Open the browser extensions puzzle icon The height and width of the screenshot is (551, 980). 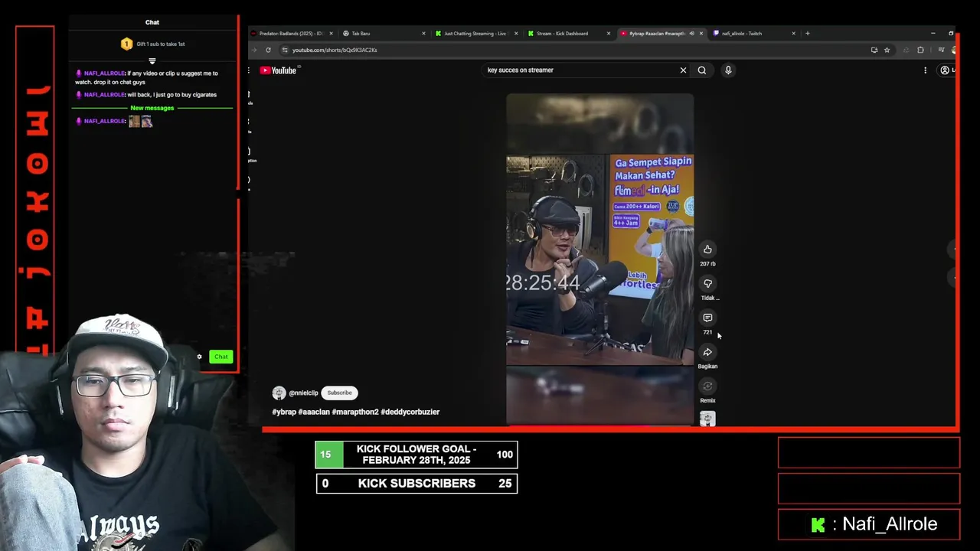click(x=920, y=50)
